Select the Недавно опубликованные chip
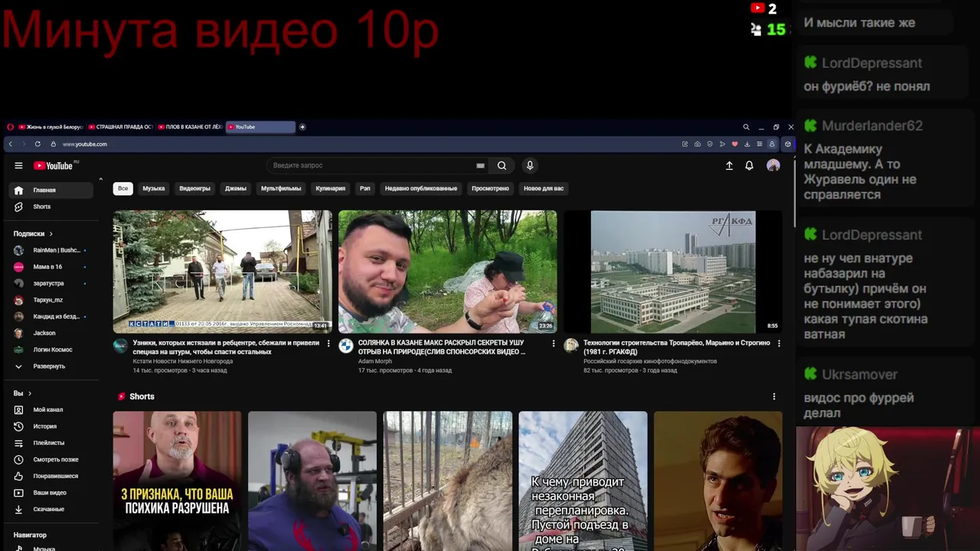The width and height of the screenshot is (980, 551). point(421,188)
